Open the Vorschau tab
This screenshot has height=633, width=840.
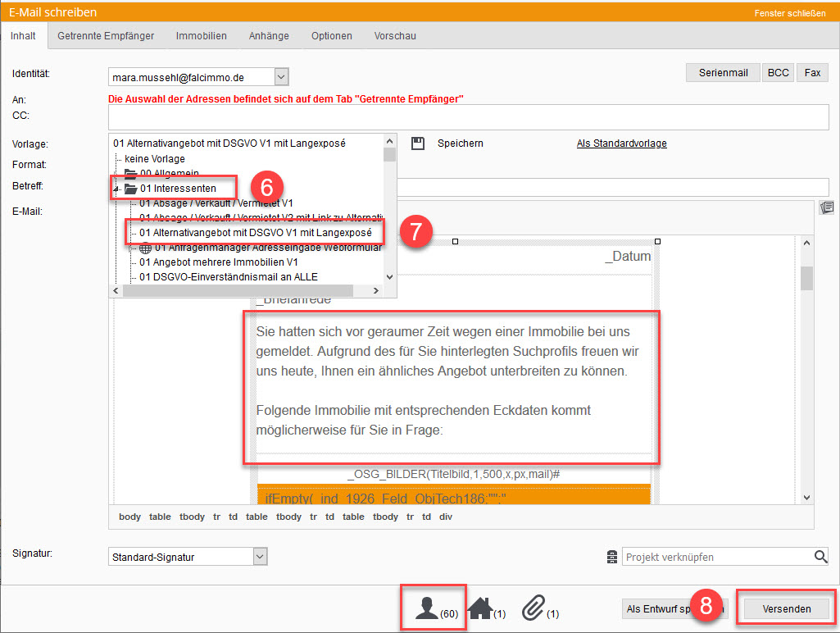pos(395,36)
